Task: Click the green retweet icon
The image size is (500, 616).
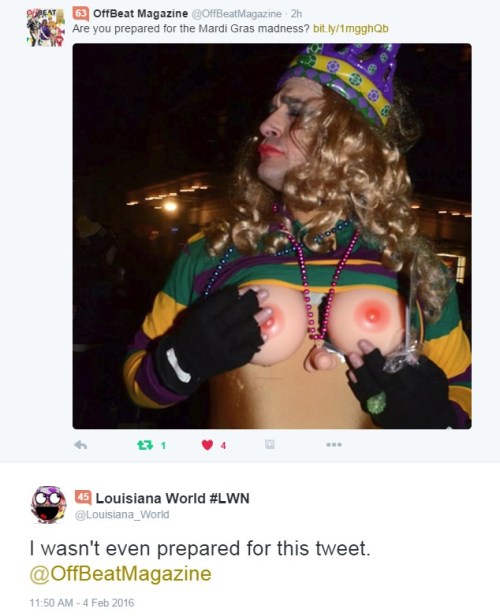Action: (x=145, y=445)
